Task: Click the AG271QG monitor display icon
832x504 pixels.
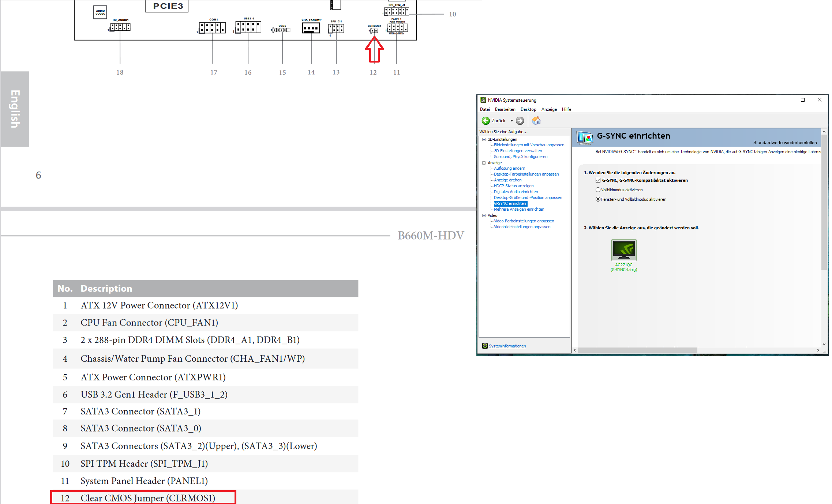Action: click(623, 250)
